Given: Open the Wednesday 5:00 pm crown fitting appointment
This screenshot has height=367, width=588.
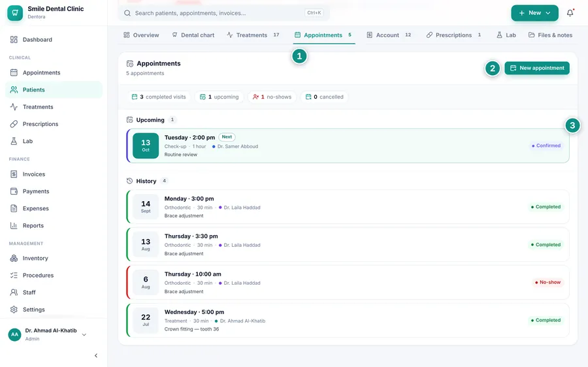Looking at the screenshot, I should pyautogui.click(x=348, y=320).
